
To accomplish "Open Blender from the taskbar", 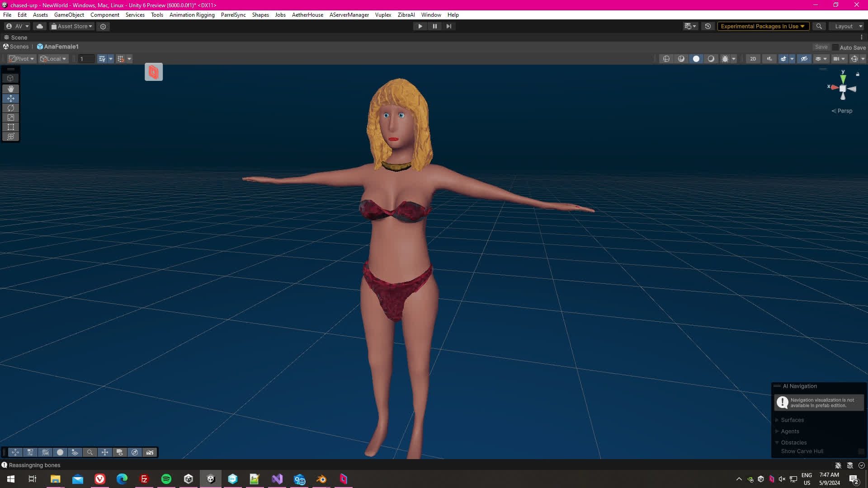I will pyautogui.click(x=321, y=479).
